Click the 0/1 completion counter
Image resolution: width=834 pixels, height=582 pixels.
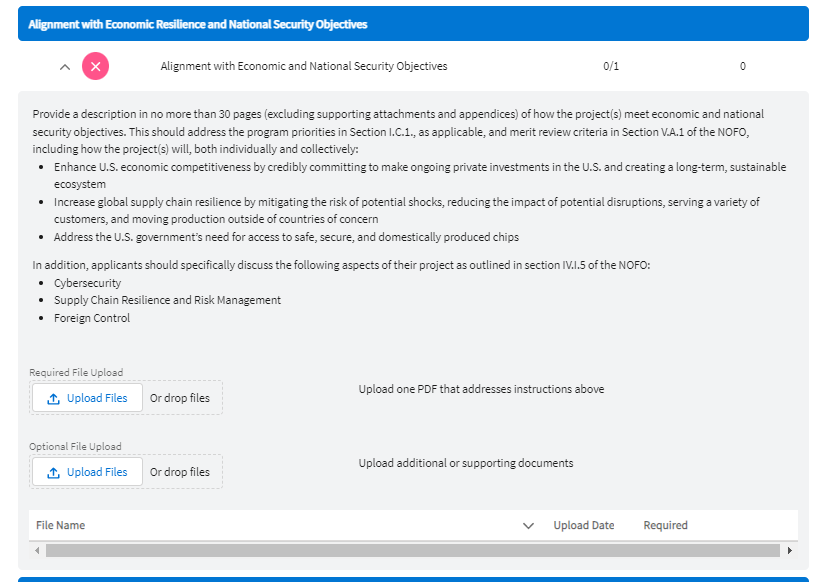(x=611, y=67)
